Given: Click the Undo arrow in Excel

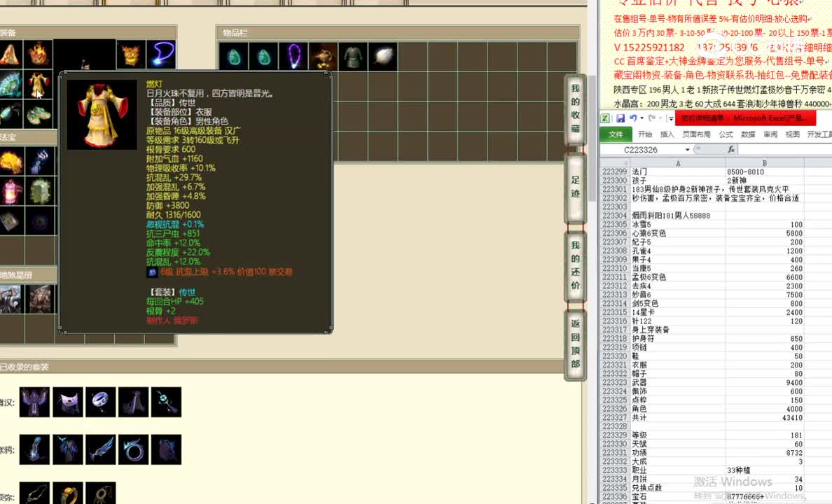Looking at the screenshot, I should (x=632, y=118).
